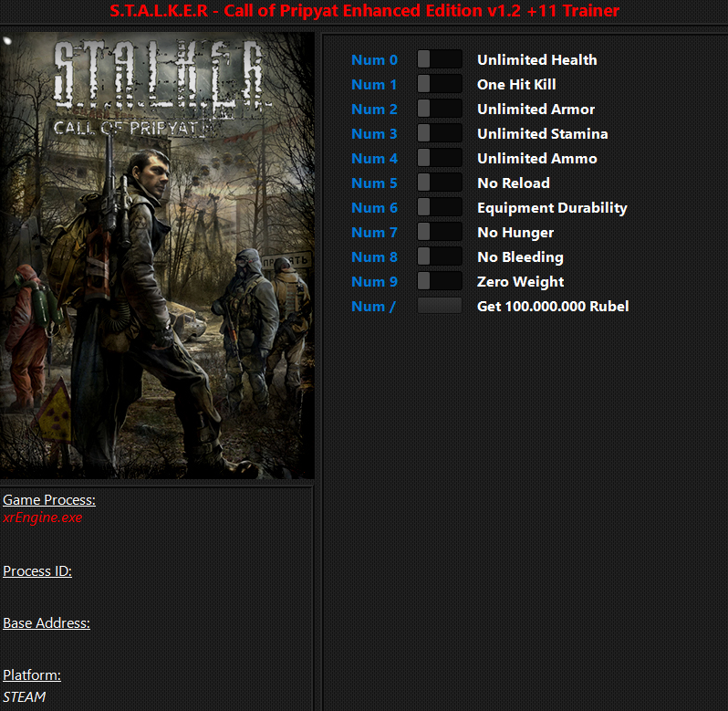Image resolution: width=728 pixels, height=711 pixels.
Task: Click the Base Address heading
Action: [47, 622]
